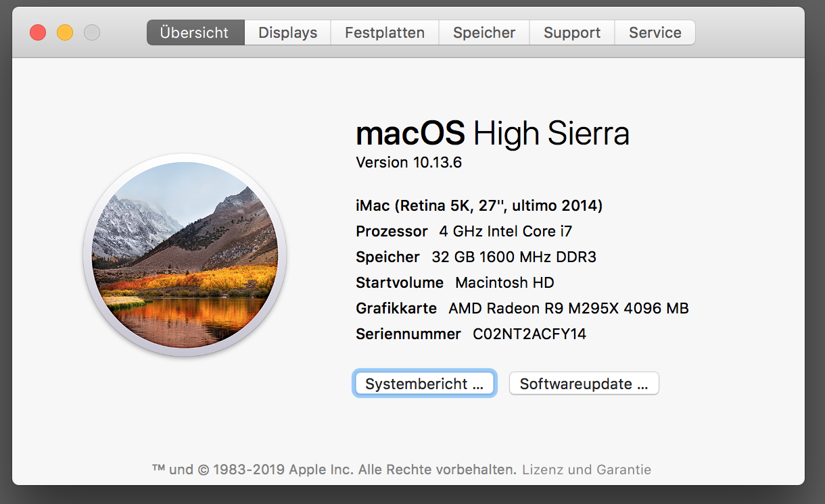Close the window with the red button
The image size is (825, 504).
coord(38,32)
